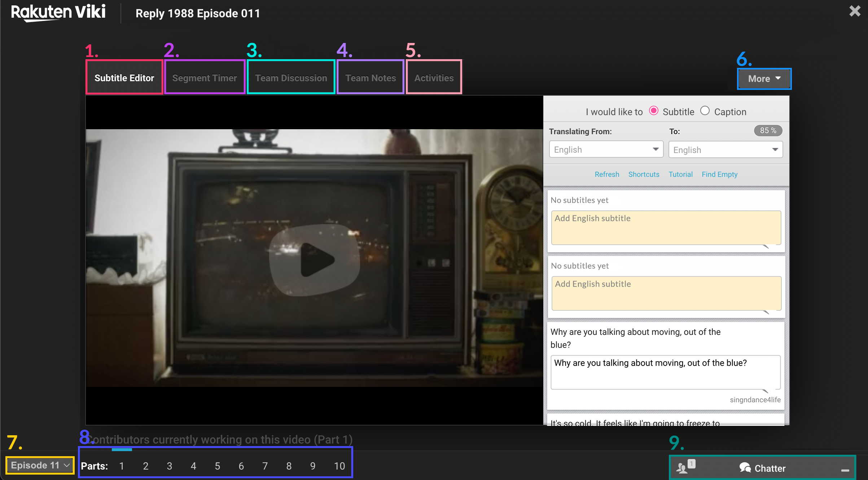Click the Chatter label text
This screenshot has height=480, width=868.
pyautogui.click(x=770, y=468)
